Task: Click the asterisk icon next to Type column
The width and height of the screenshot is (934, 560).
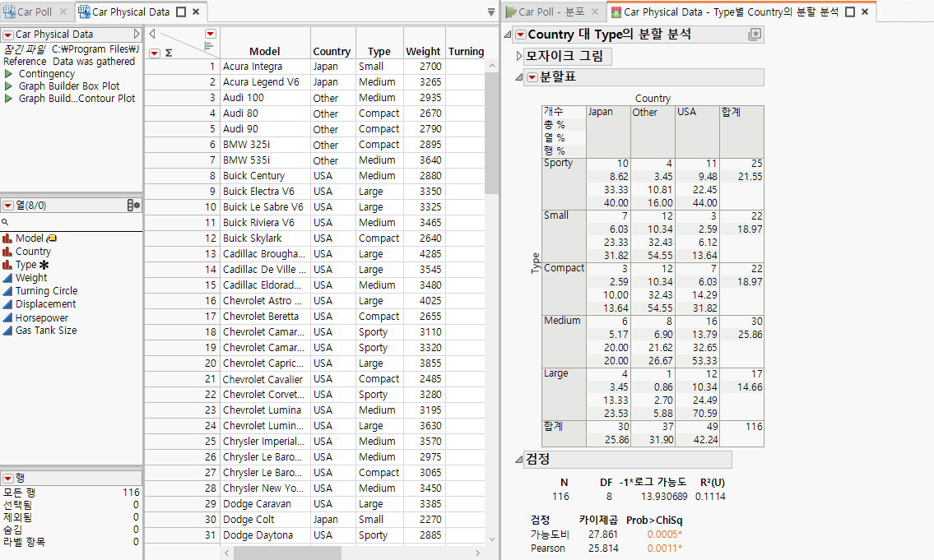Action: (x=44, y=263)
